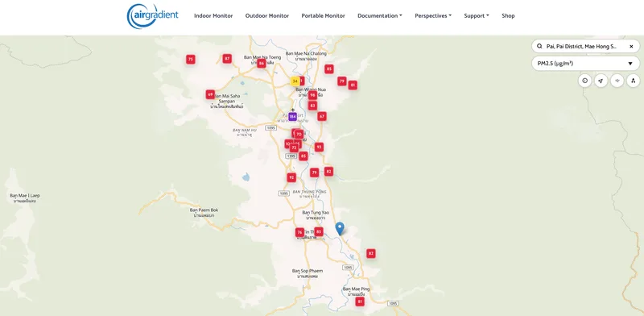Click the magnifier icon in the search box
Viewport: 644px width, 316px height.
click(539, 46)
